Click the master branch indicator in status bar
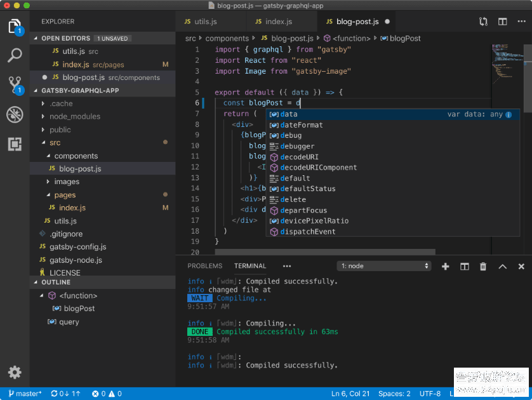 click(25, 394)
